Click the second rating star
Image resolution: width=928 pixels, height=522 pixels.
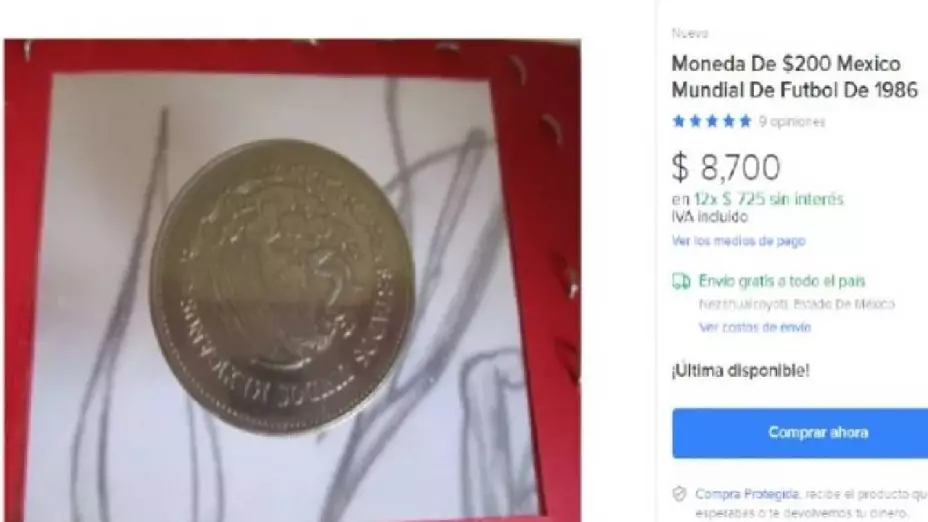click(x=695, y=122)
